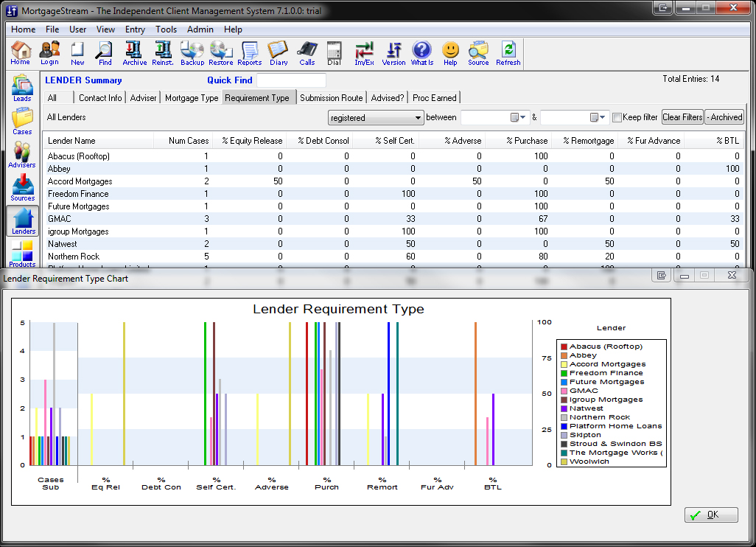Run Backup from the toolbar
The width and height of the screenshot is (756, 547).
point(192,53)
